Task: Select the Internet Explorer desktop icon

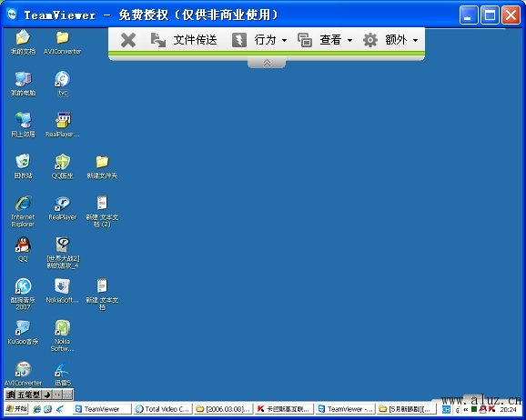Action: click(x=23, y=211)
